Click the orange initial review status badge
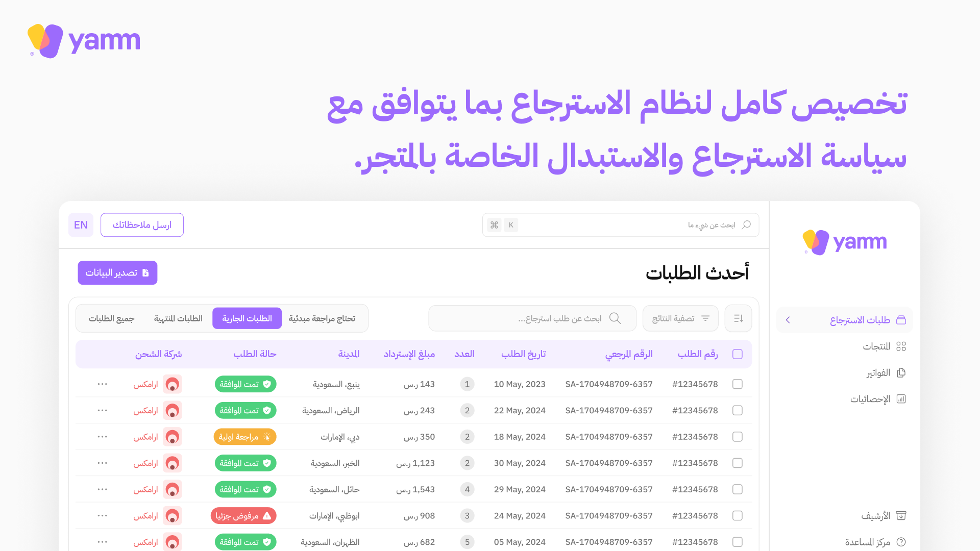The height and width of the screenshot is (551, 980). pyautogui.click(x=245, y=437)
